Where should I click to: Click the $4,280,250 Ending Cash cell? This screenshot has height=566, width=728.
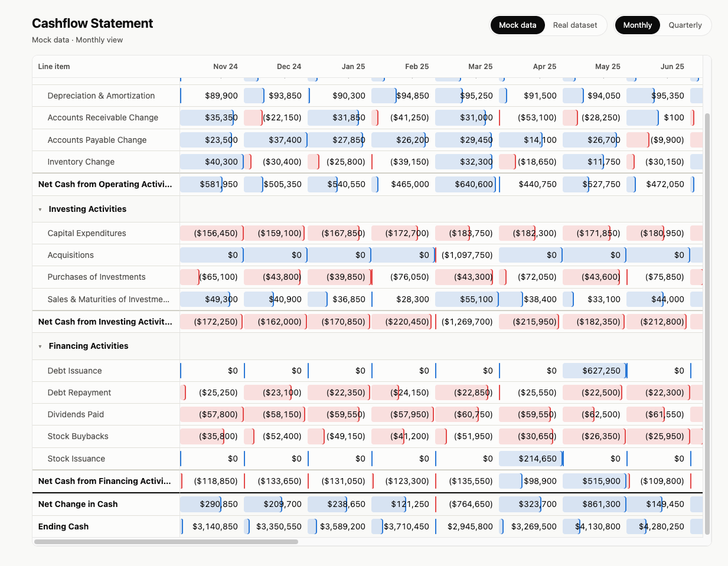pos(658,526)
